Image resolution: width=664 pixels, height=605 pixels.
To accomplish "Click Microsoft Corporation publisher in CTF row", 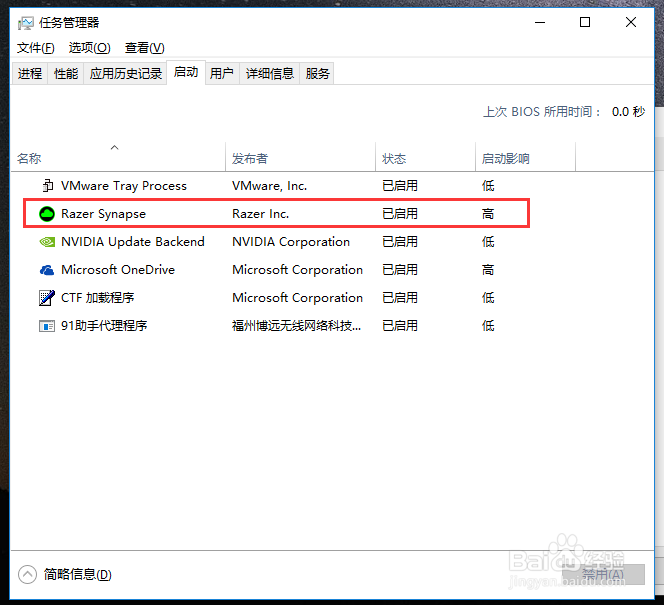I will click(297, 298).
